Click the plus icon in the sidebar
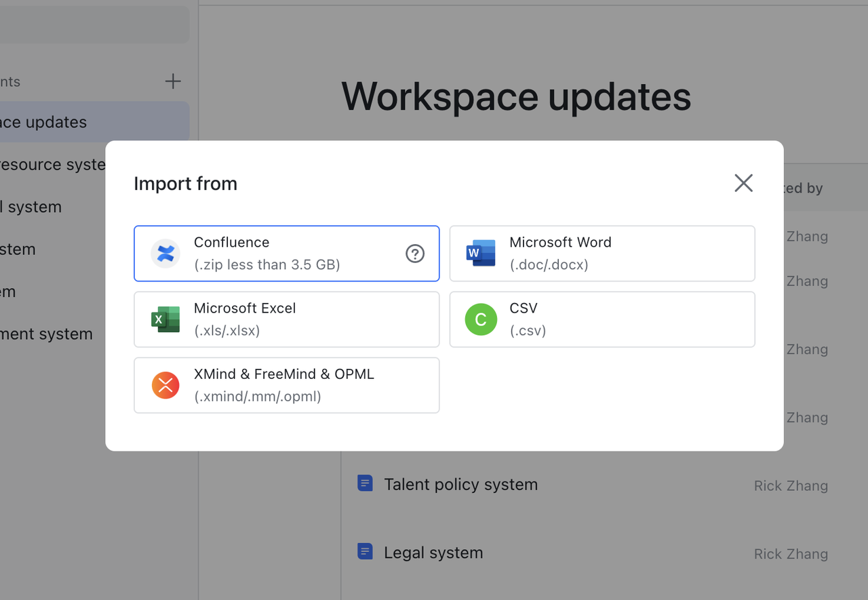 [x=173, y=81]
